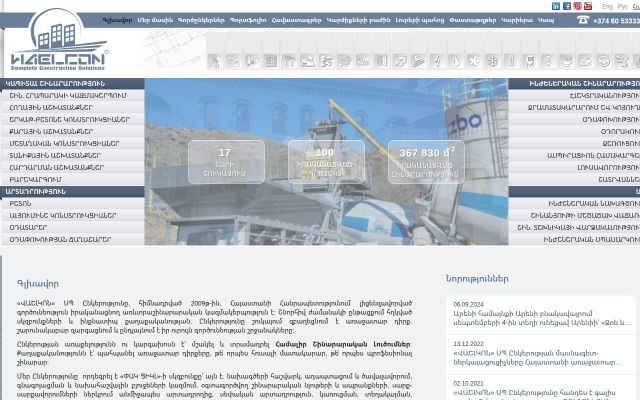Open the Կապ menu item
Image resolution: width=640 pixels, height=400 pixels.
[546, 20]
